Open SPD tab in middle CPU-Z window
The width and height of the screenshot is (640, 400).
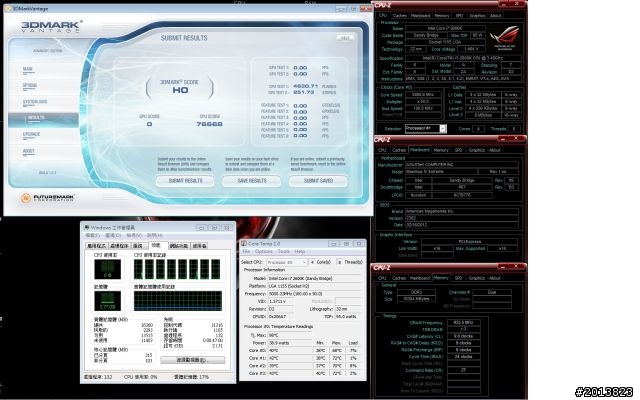[458, 150]
